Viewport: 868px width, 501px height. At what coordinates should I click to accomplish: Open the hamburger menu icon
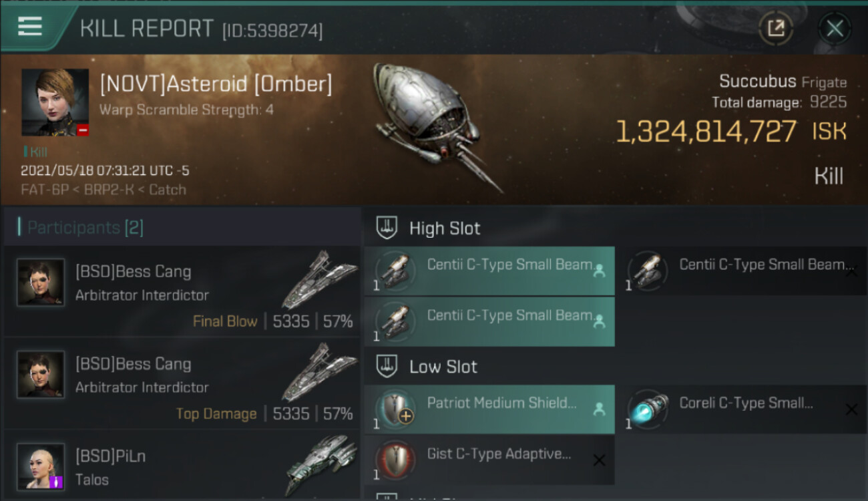click(x=30, y=27)
